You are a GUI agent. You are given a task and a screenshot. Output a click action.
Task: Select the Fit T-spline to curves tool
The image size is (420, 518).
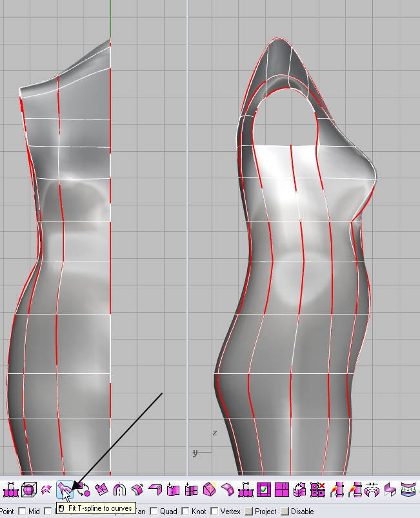pos(65,490)
